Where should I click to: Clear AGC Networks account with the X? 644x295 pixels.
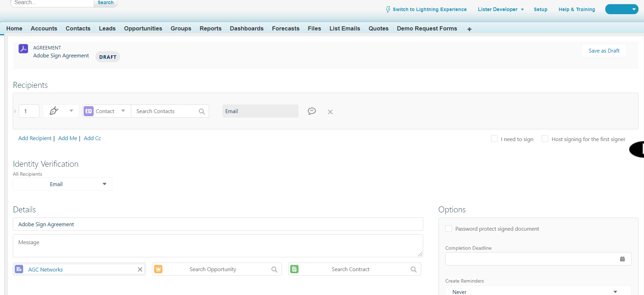[x=140, y=269]
